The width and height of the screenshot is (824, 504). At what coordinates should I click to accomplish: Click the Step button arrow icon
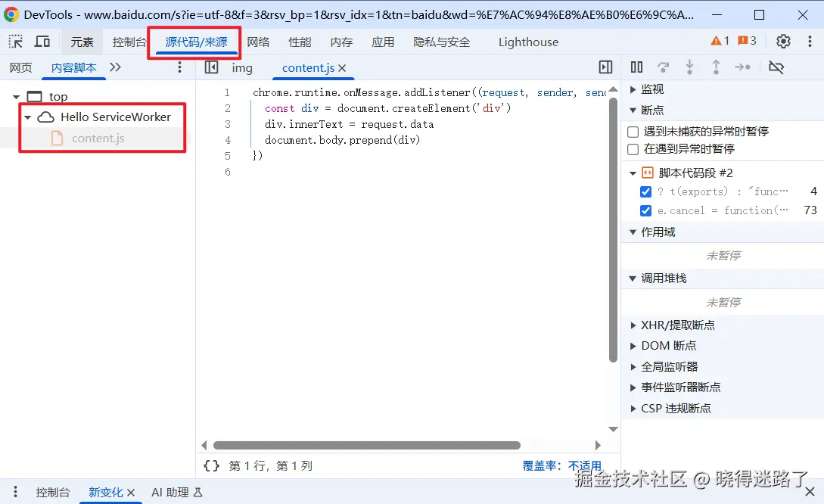[742, 67]
